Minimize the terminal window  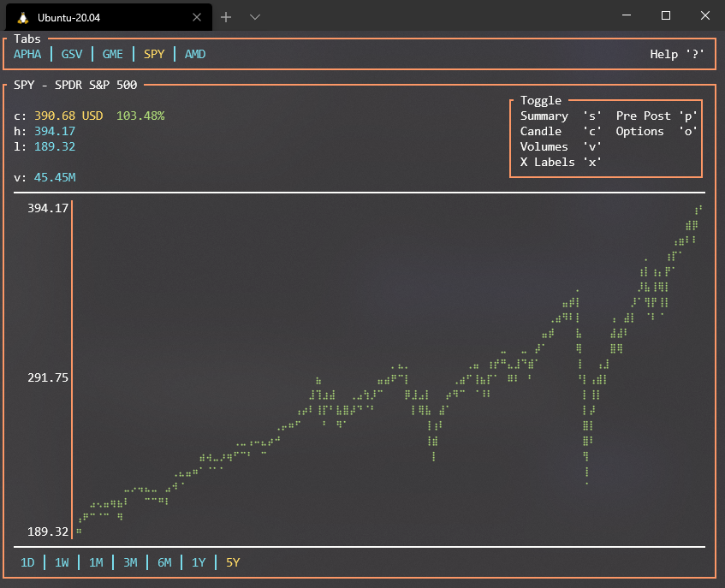point(627,15)
